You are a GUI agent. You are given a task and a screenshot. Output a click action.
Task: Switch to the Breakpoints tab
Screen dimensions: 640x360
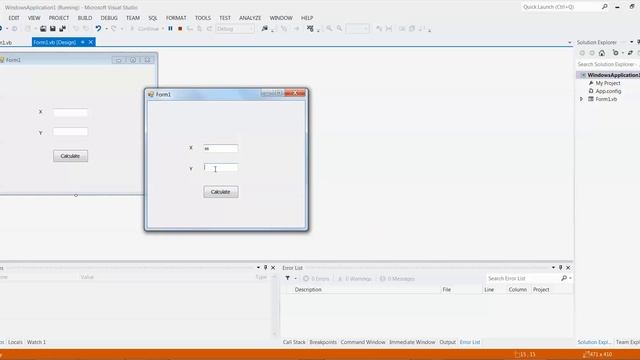point(323,342)
